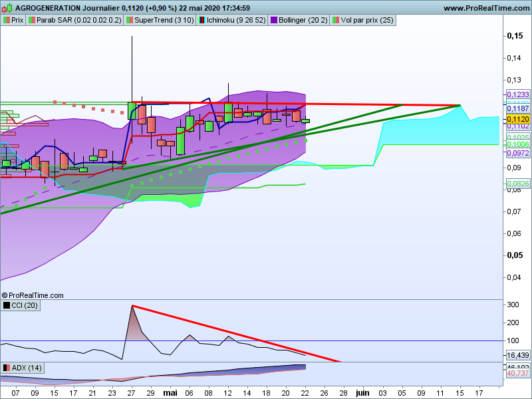Image resolution: width=532 pixels, height=399 pixels.
Task: Click the 0,1233 Bollinger upper band label
Action: [x=518, y=94]
